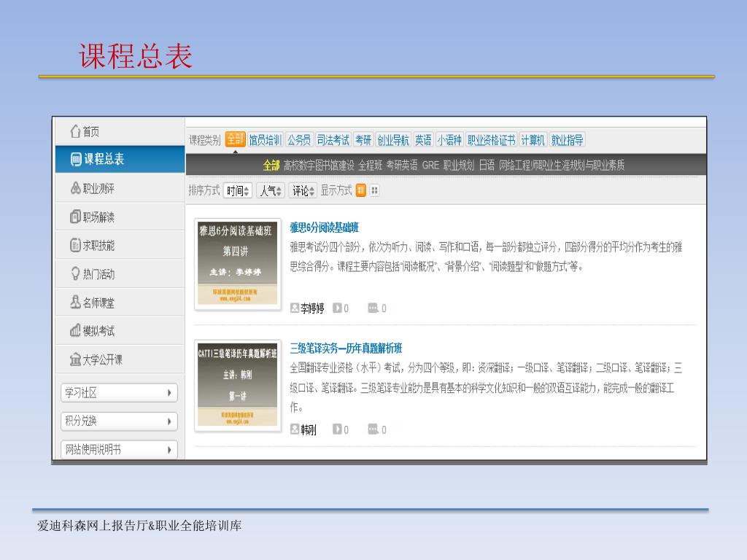The width and height of the screenshot is (747, 560).
Task: Open 三级笔译实务—历年真题解析班 course link
Action: click(x=346, y=349)
